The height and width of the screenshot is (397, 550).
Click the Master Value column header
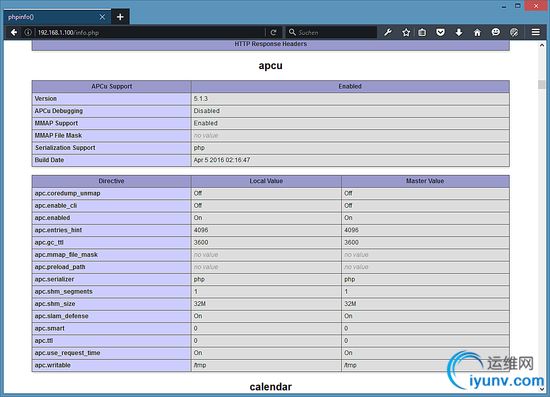tap(425, 181)
